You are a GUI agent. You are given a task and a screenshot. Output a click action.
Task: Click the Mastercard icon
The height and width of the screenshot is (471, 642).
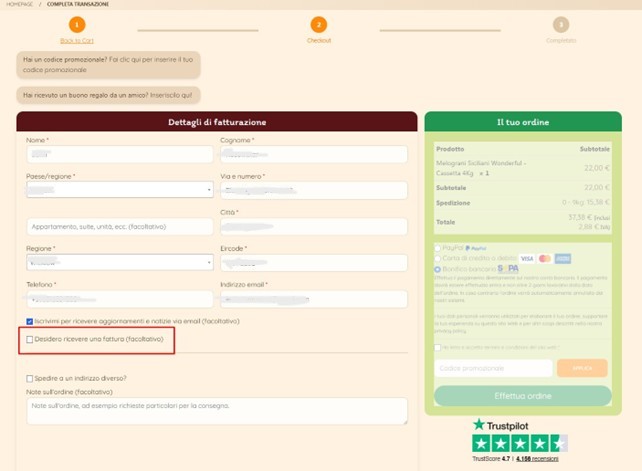(544, 258)
